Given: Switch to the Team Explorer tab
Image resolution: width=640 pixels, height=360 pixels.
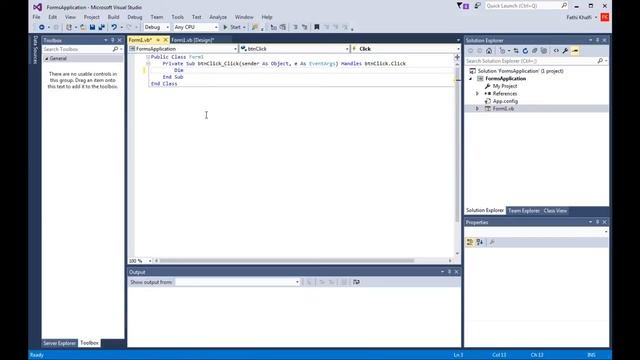Looking at the screenshot, I should [524, 211].
